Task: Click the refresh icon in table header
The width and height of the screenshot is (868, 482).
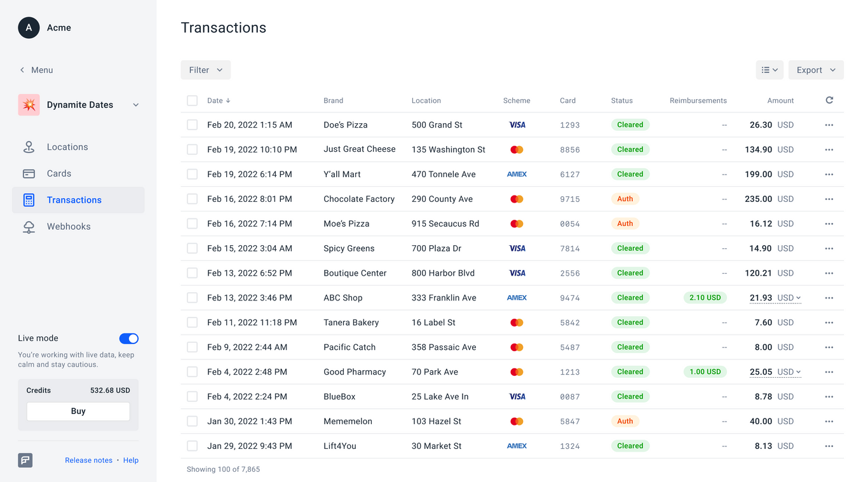Action: coord(829,100)
